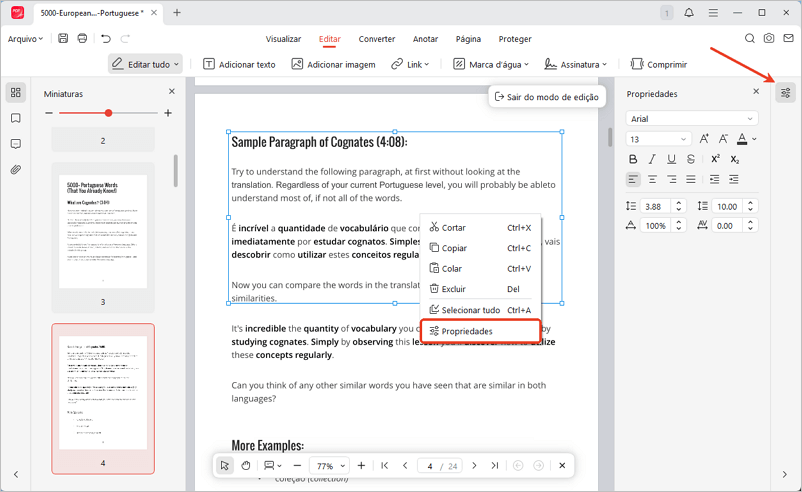802x492 pixels.
Task: Click the thumbnail size slider
Action: (108, 113)
